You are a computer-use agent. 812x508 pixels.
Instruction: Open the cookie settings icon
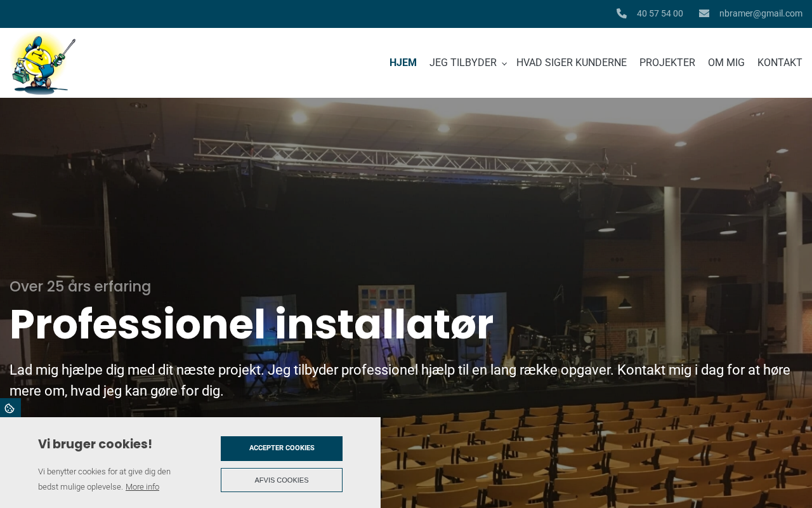coord(10,408)
